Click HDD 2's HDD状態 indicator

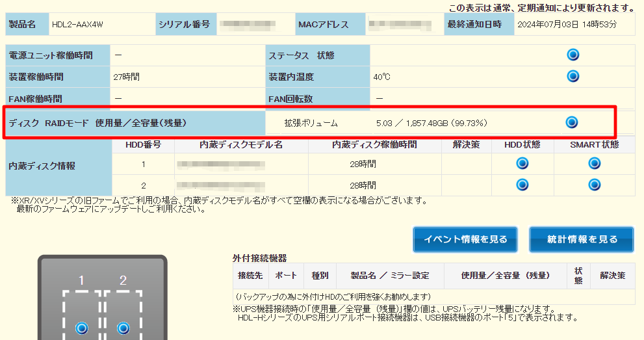(522, 185)
